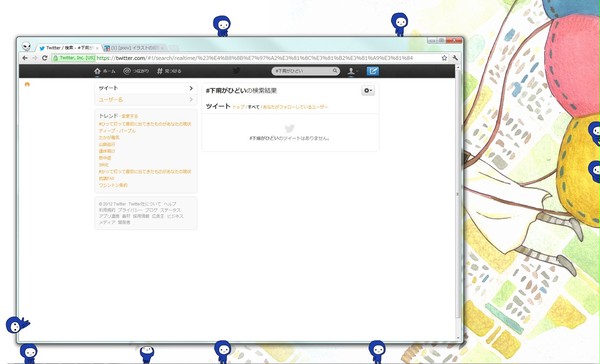Click the browser forward arrow

(35, 58)
